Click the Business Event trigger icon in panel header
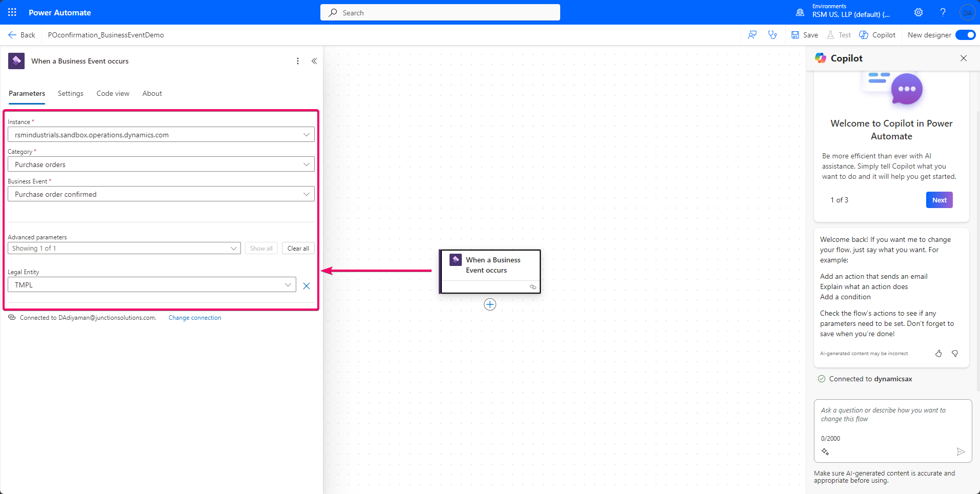The height and width of the screenshot is (494, 980). pos(16,61)
